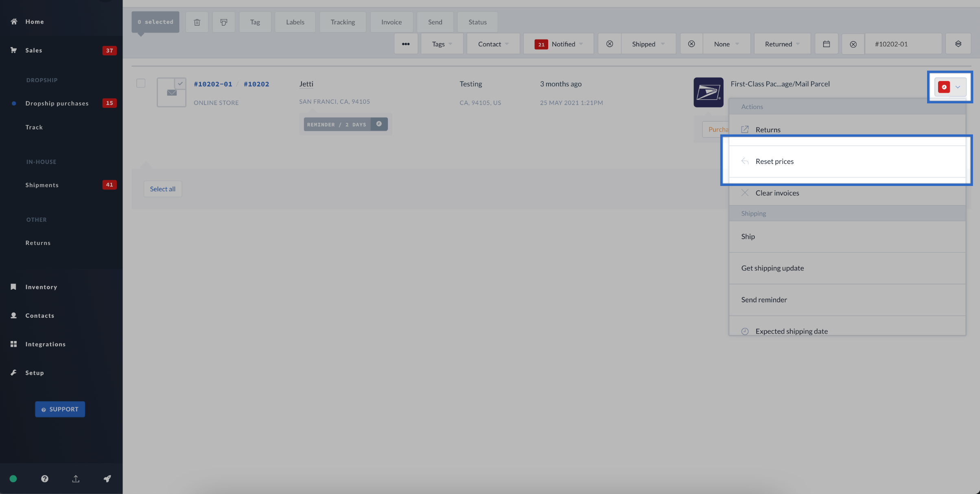Viewport: 980px width, 494px height.
Task: Open Track in the sidebar
Action: 34,127
